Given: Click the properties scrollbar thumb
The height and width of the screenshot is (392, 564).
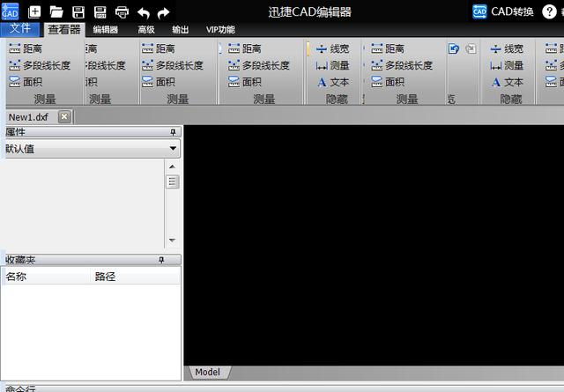Looking at the screenshot, I should (173, 181).
